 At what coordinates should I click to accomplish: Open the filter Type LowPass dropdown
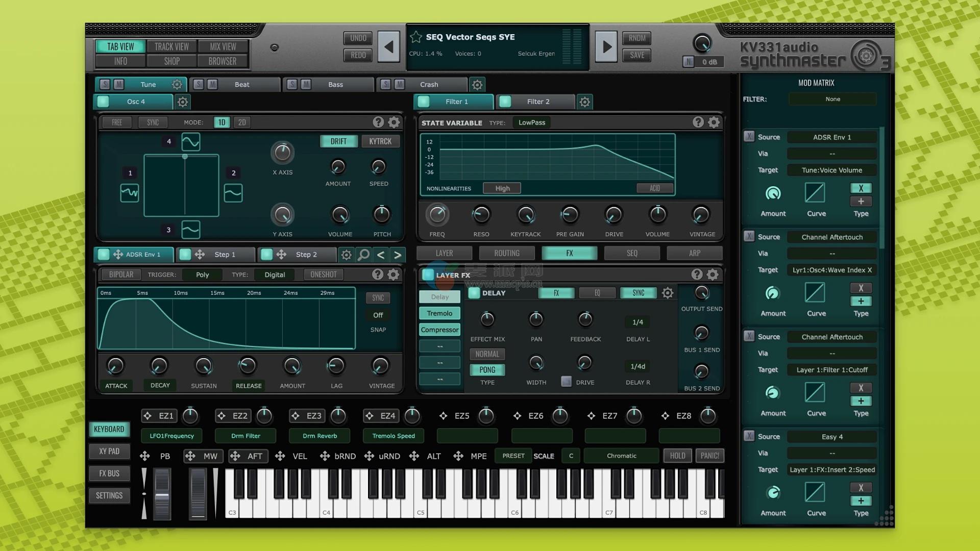[531, 122]
